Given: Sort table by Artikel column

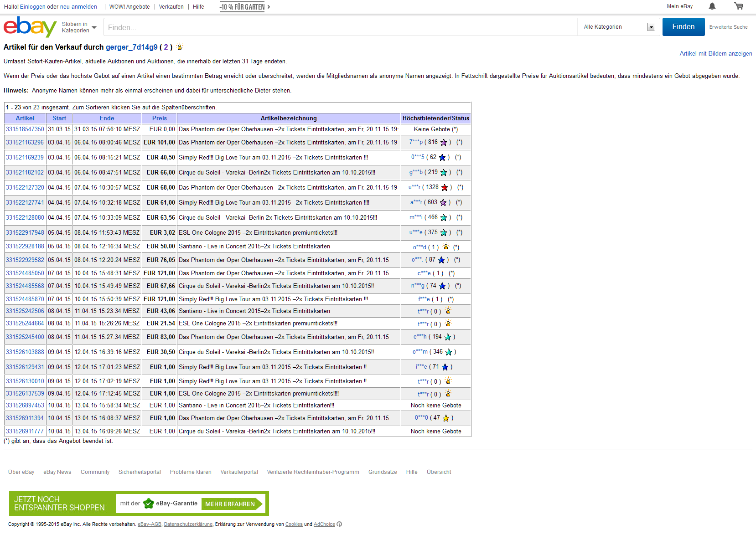Looking at the screenshot, I should coord(25,118).
